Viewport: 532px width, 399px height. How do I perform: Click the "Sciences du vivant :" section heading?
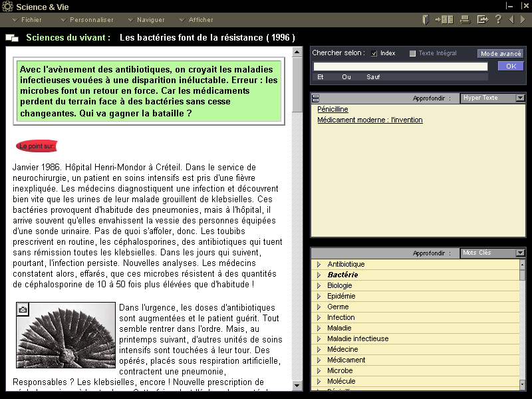point(68,38)
